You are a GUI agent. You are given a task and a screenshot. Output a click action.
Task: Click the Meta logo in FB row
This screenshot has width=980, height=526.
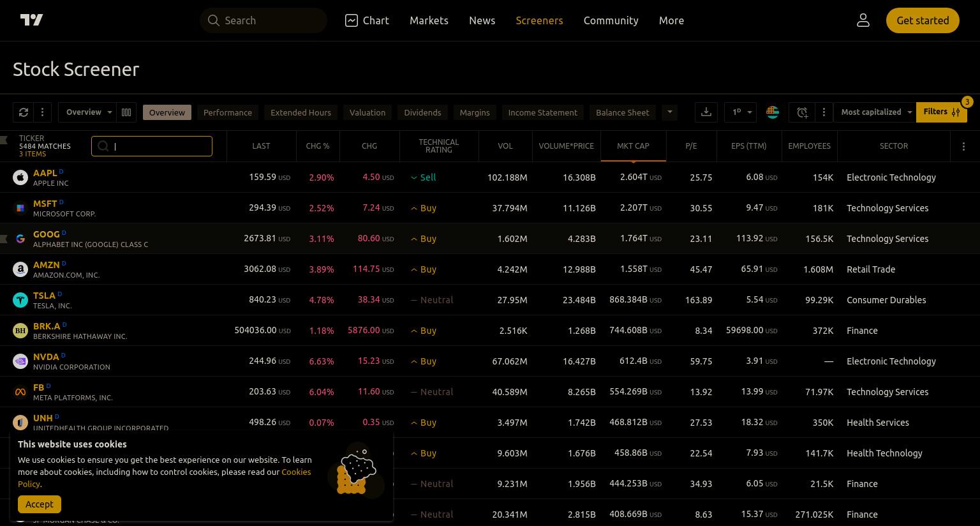coord(20,392)
